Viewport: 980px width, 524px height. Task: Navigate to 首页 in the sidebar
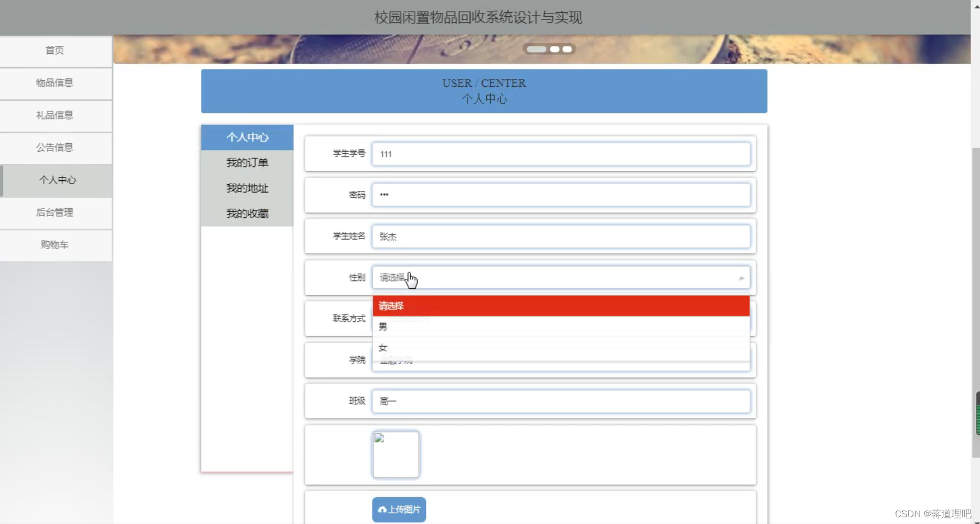coord(54,50)
